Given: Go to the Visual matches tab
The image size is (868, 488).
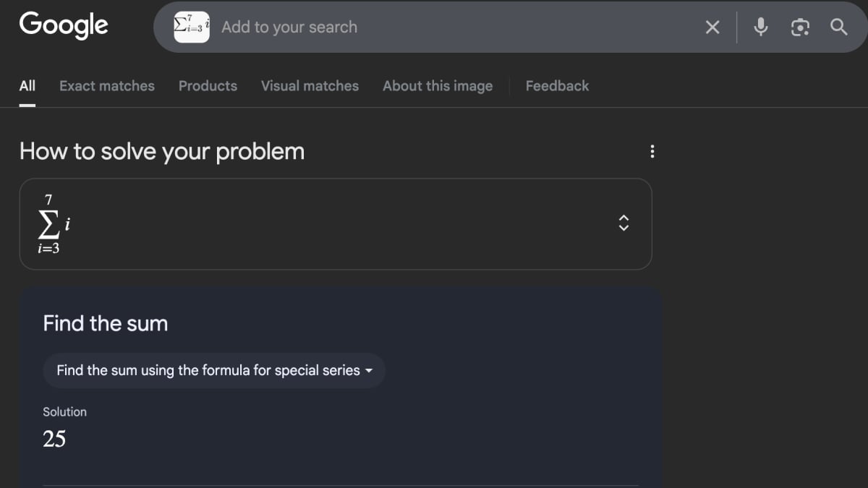Looking at the screenshot, I should pyautogui.click(x=310, y=86).
